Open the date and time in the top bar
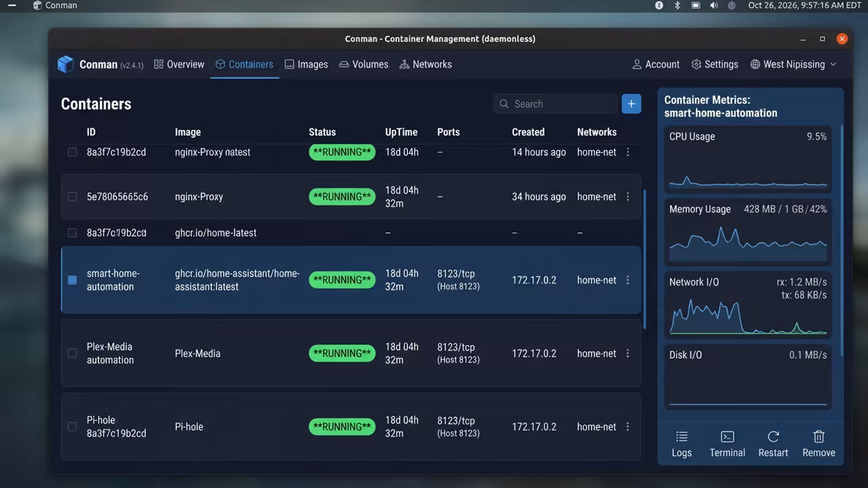 (x=805, y=5)
